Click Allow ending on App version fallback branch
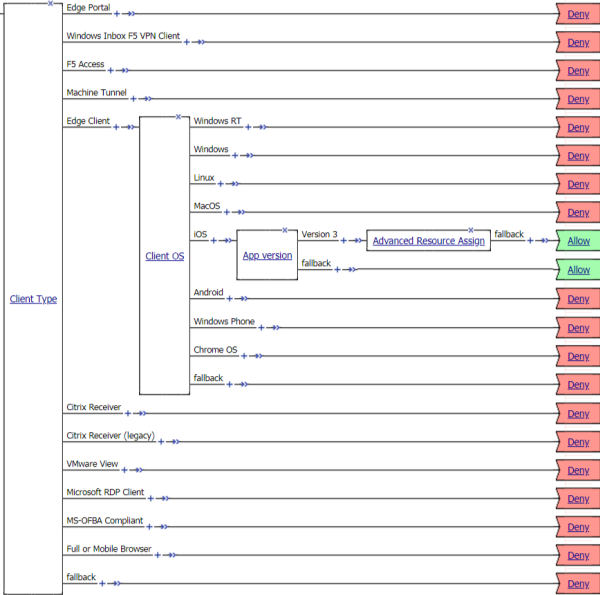600x595 pixels. coord(578,270)
